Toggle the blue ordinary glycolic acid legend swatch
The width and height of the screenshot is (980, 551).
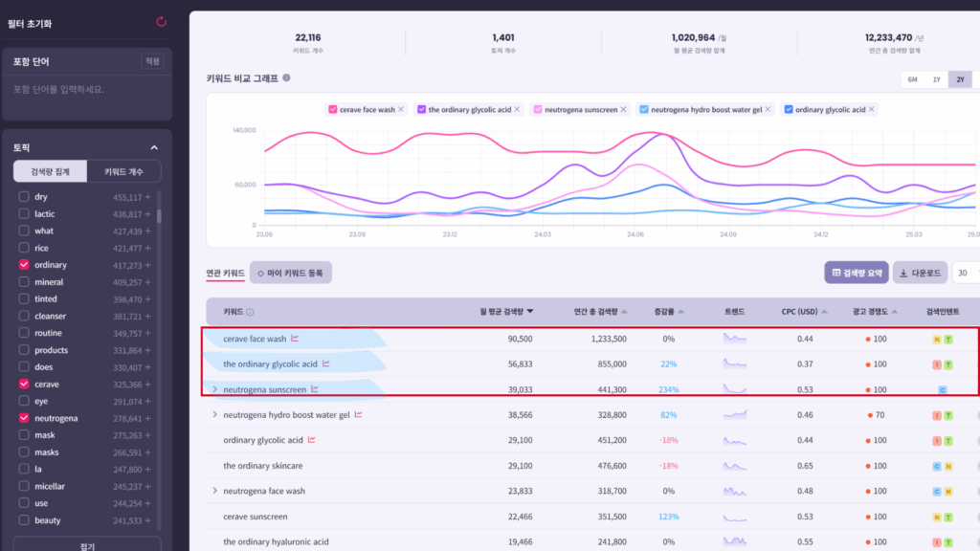click(x=789, y=110)
